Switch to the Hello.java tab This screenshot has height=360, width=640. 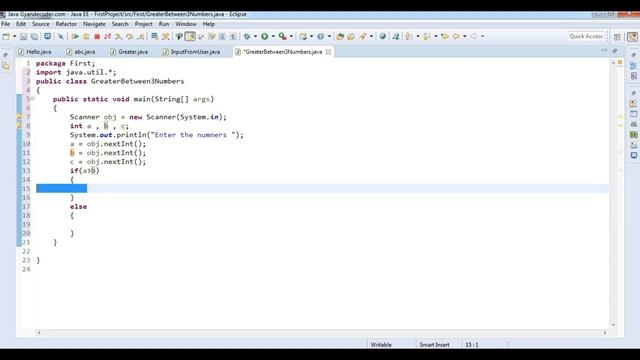35,52
